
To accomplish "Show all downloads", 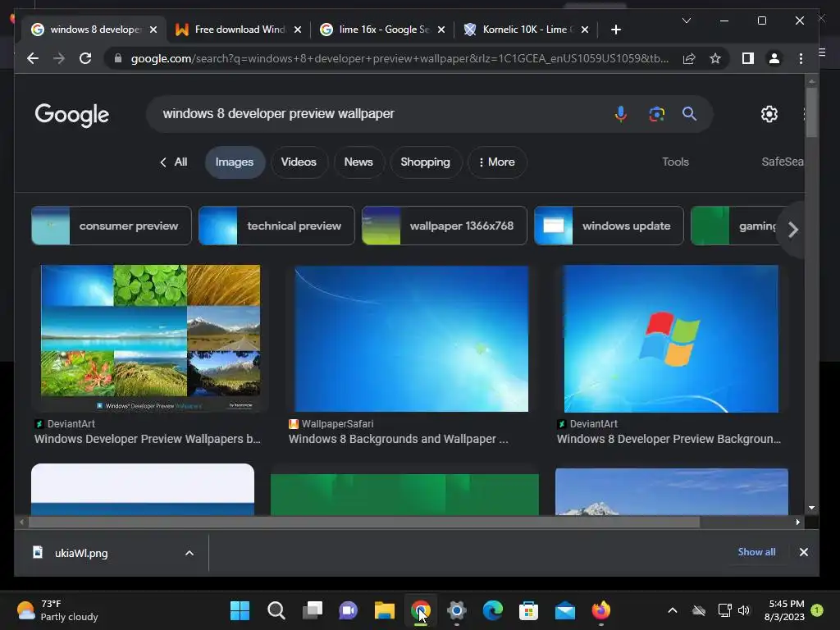I will [756, 552].
